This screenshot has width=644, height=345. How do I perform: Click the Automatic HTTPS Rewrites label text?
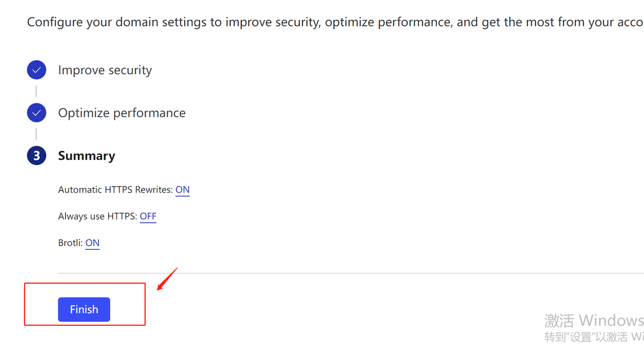tap(115, 190)
